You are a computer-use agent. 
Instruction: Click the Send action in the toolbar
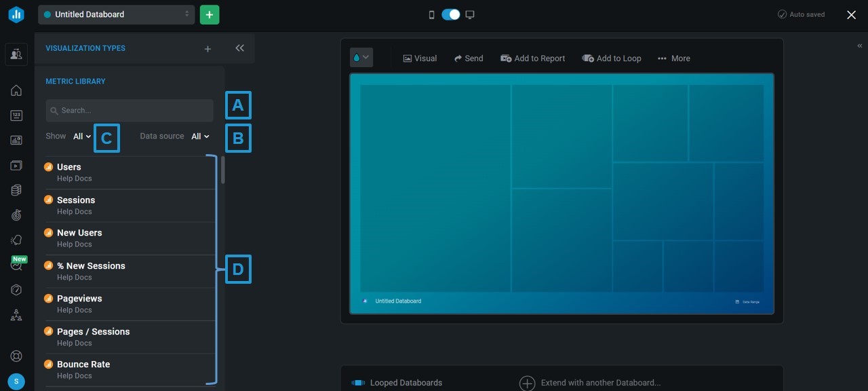pos(469,58)
